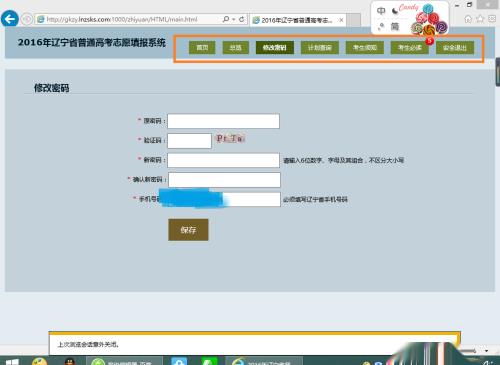
Task: Click the Internet Explorer taskbar item
Action: [264, 361]
